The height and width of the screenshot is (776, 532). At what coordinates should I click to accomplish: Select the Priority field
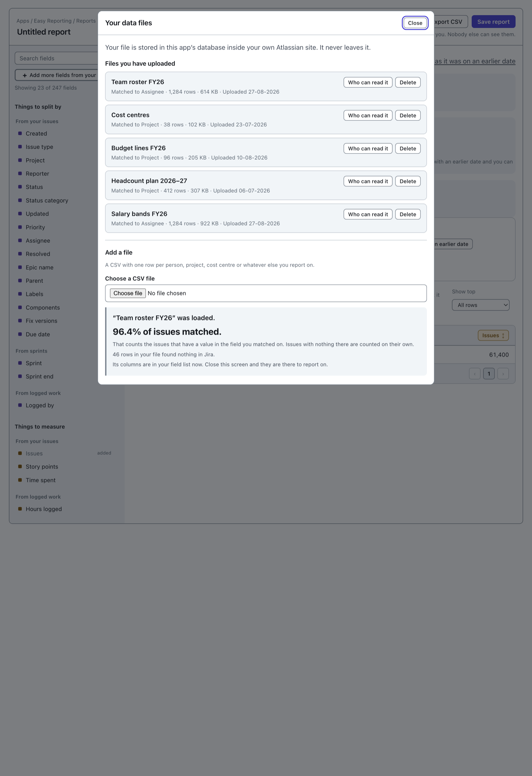click(x=35, y=227)
